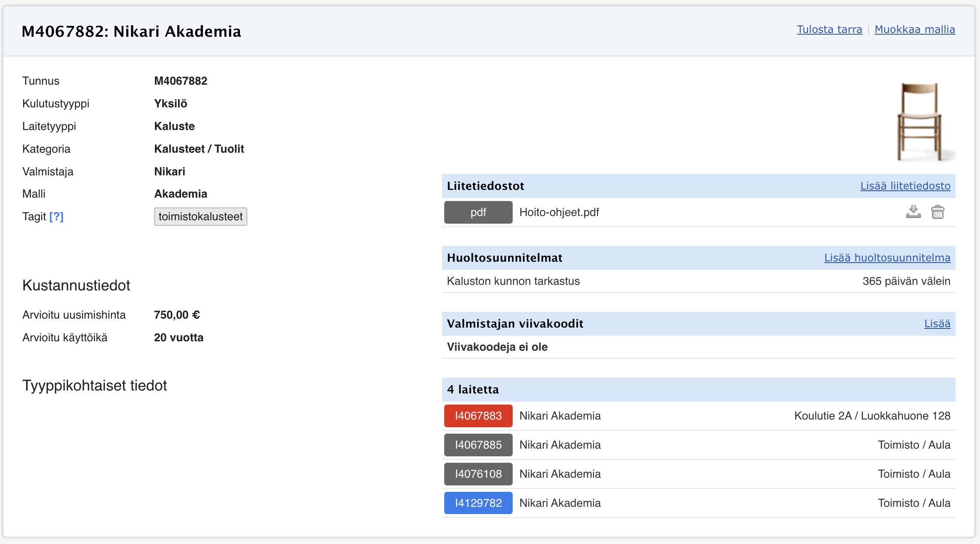Delete Hoito-ohjeet.pdf with trash icon
This screenshot has width=980, height=544.
coord(937,212)
